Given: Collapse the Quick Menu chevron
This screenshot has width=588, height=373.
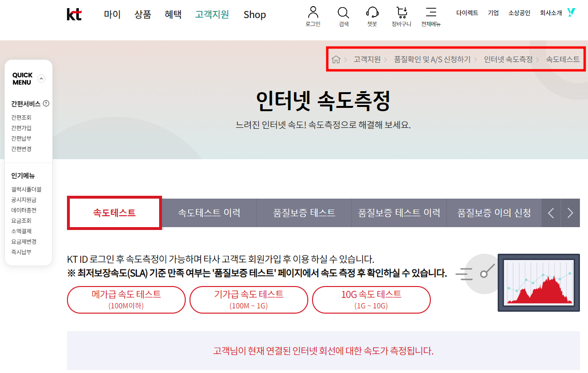Looking at the screenshot, I should tap(41, 79).
